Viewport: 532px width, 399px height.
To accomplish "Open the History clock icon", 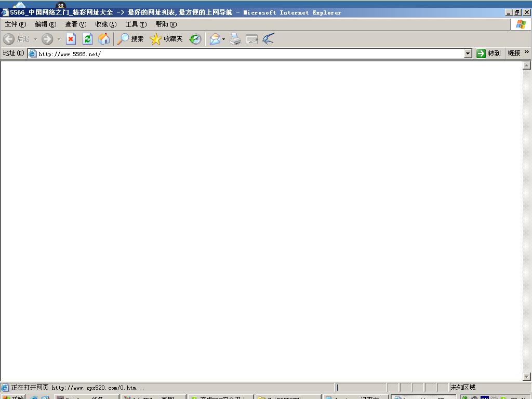I will tap(195, 39).
